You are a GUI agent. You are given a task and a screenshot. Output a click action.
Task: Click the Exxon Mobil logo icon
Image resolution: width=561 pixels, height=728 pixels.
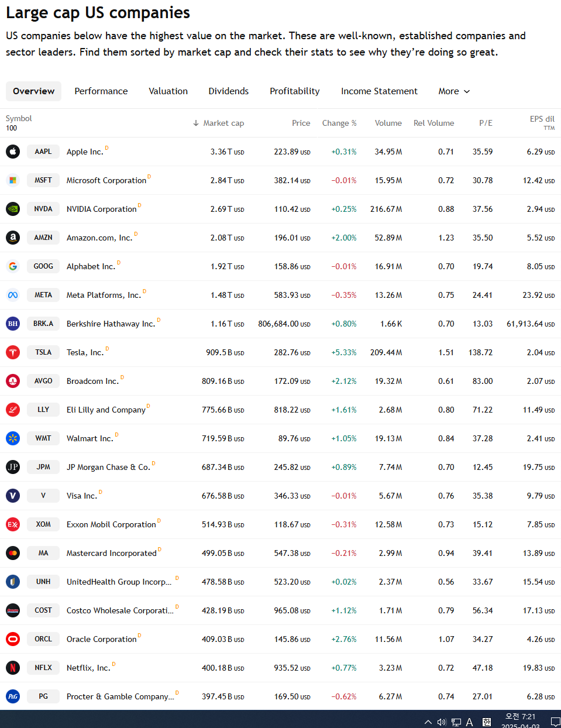click(13, 524)
